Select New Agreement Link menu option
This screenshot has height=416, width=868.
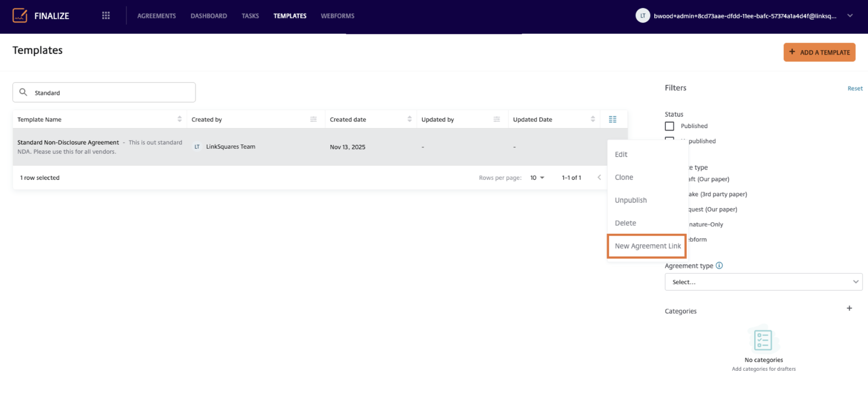(x=647, y=246)
